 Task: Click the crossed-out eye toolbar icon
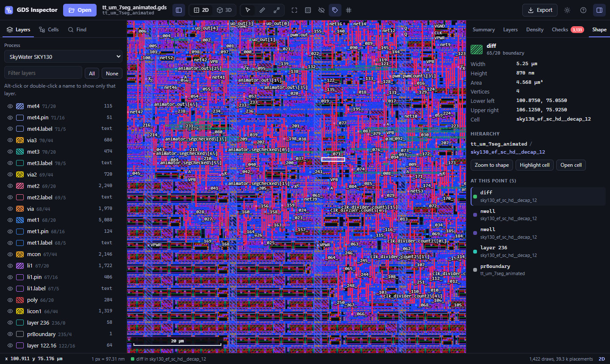pyautogui.click(x=322, y=10)
